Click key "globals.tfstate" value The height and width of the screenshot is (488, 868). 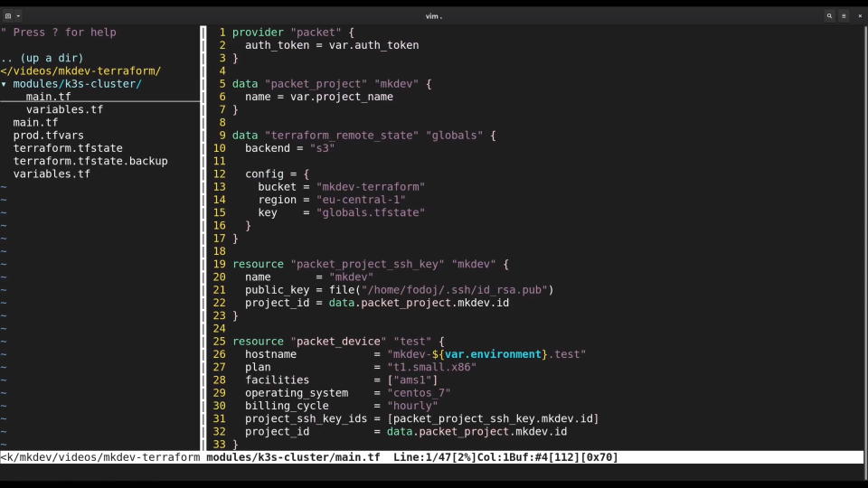tap(371, 212)
